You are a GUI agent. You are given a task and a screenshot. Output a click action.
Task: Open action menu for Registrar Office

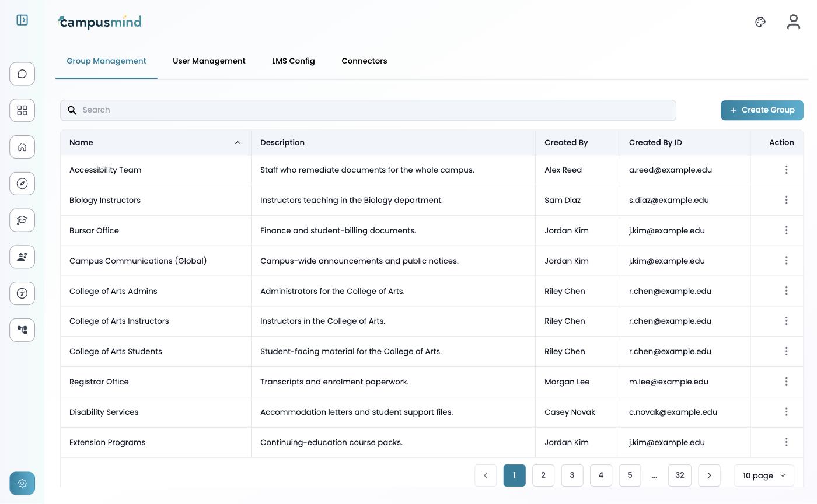tap(786, 381)
